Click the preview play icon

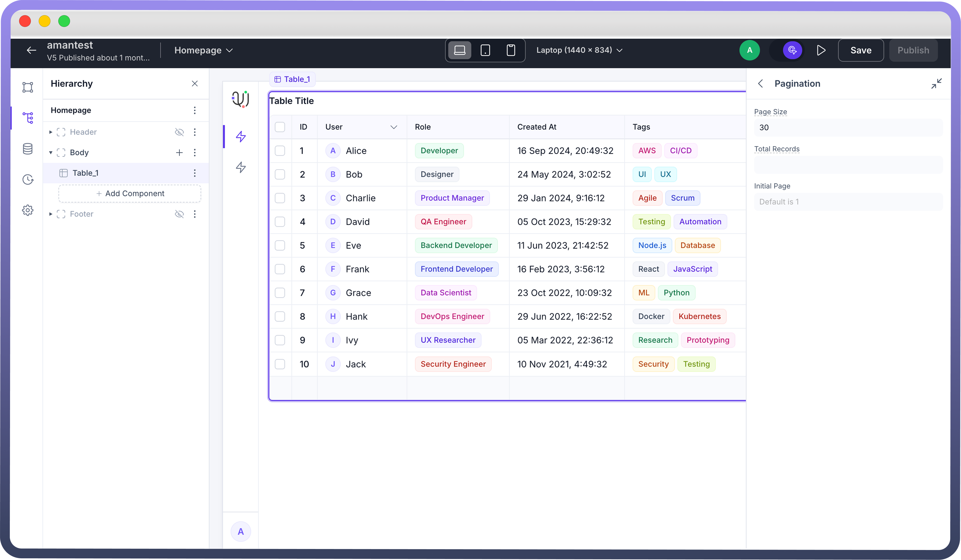tap(821, 50)
